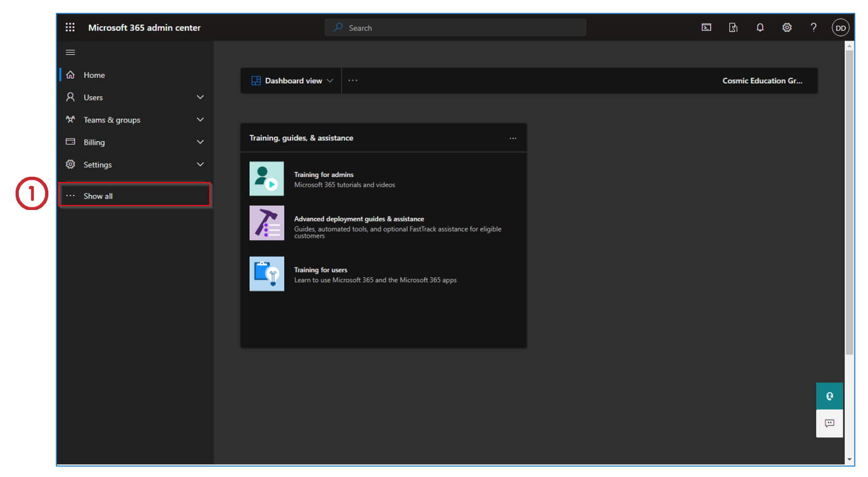The width and height of the screenshot is (868, 477).
Task: Expand the Teams & groups chevron
Action: coord(200,120)
